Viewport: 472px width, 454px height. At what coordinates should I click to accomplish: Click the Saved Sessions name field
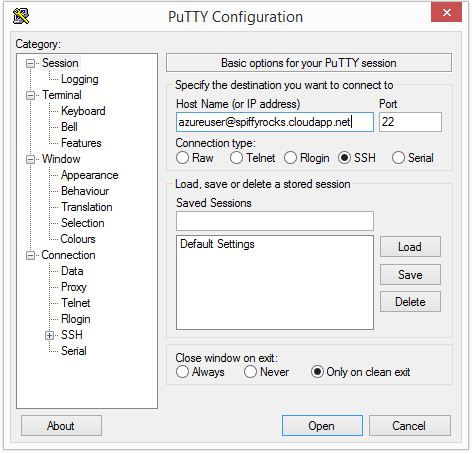275,221
